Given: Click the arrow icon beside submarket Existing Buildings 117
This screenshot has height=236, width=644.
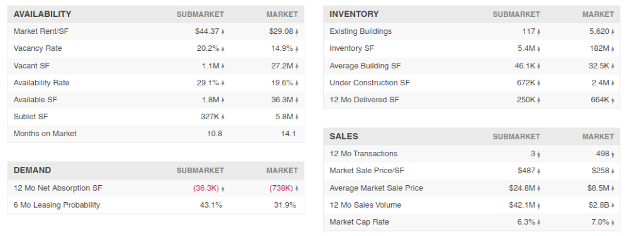Looking at the screenshot, I should coord(539,31).
